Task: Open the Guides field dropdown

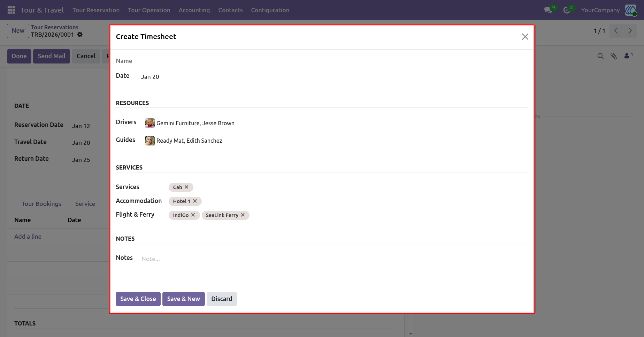Action: [x=336, y=141]
